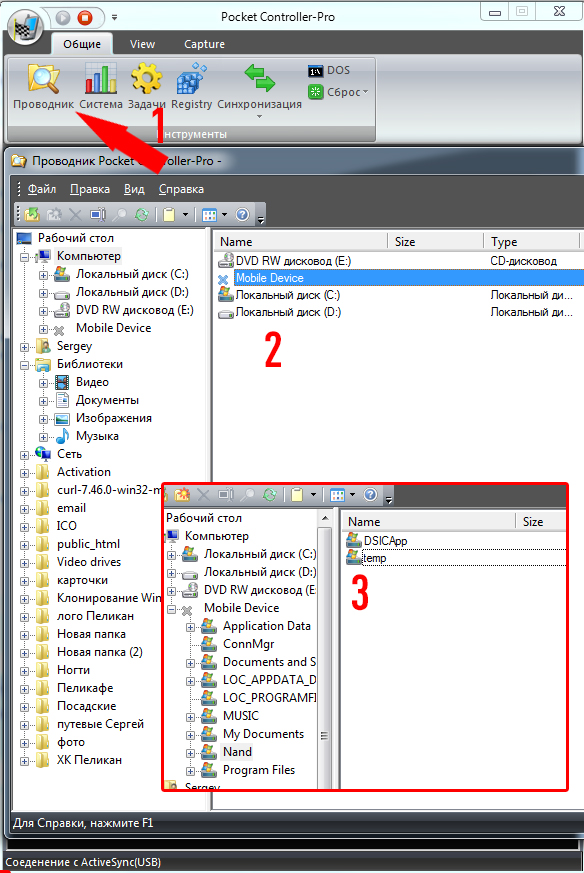The height and width of the screenshot is (873, 584).
Task: Expand the Сеть network node
Action: 24,455
